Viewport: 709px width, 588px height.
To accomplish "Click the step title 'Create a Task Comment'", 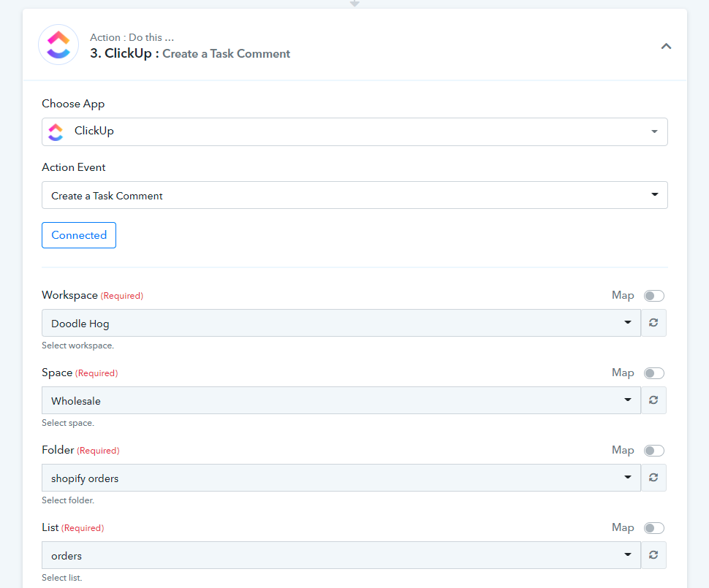I will [x=226, y=54].
